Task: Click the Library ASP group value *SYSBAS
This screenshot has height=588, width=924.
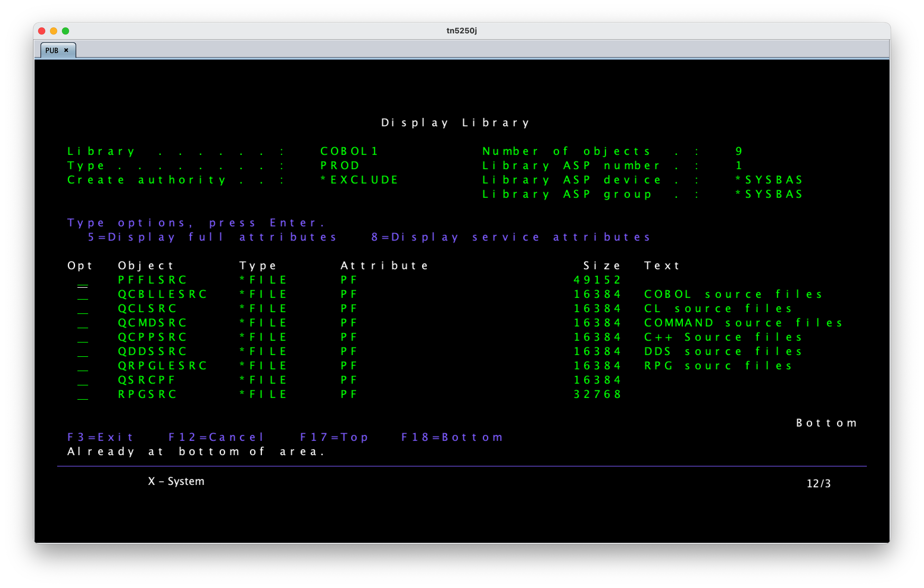Action: tap(769, 194)
